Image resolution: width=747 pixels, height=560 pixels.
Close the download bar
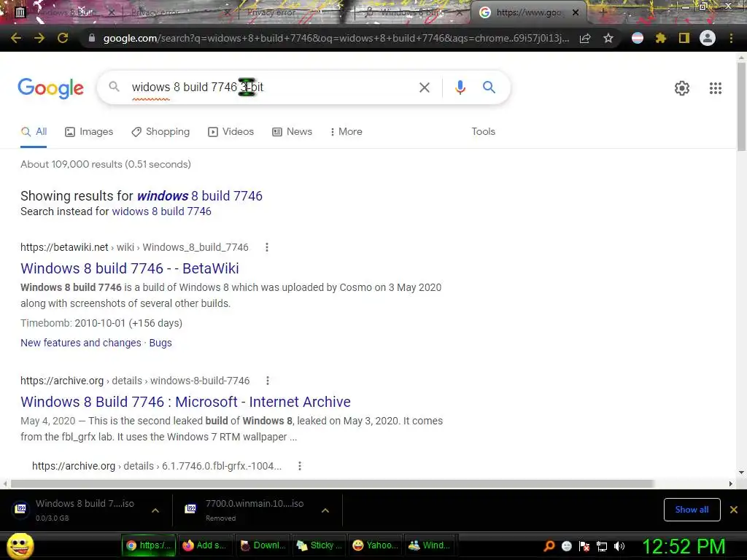coord(734,510)
